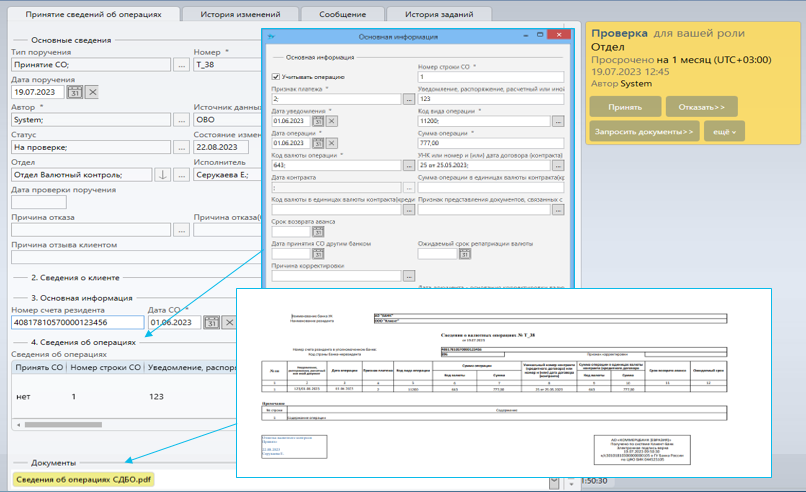Open lookup for Код валюты операции
The image size is (806, 492).
(x=408, y=165)
